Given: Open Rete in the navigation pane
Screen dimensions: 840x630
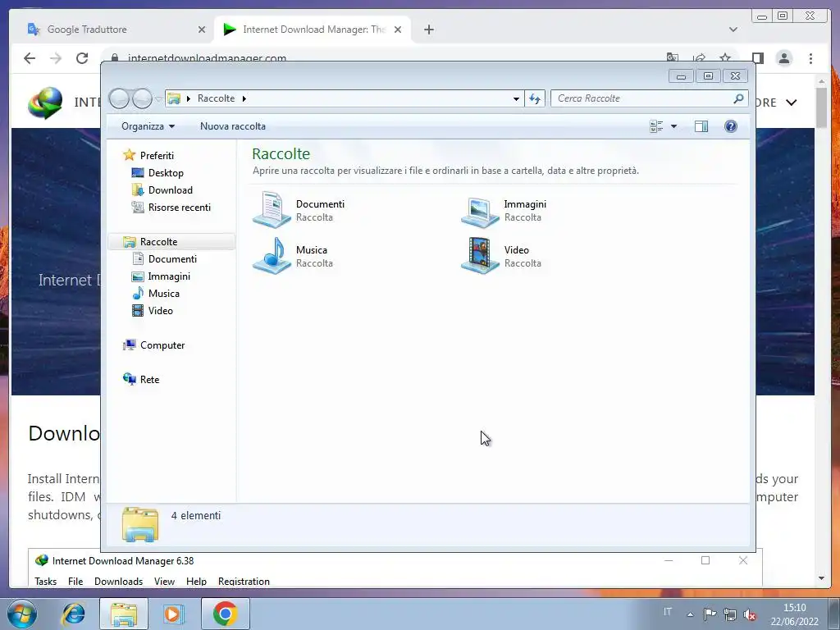Looking at the screenshot, I should click(149, 379).
